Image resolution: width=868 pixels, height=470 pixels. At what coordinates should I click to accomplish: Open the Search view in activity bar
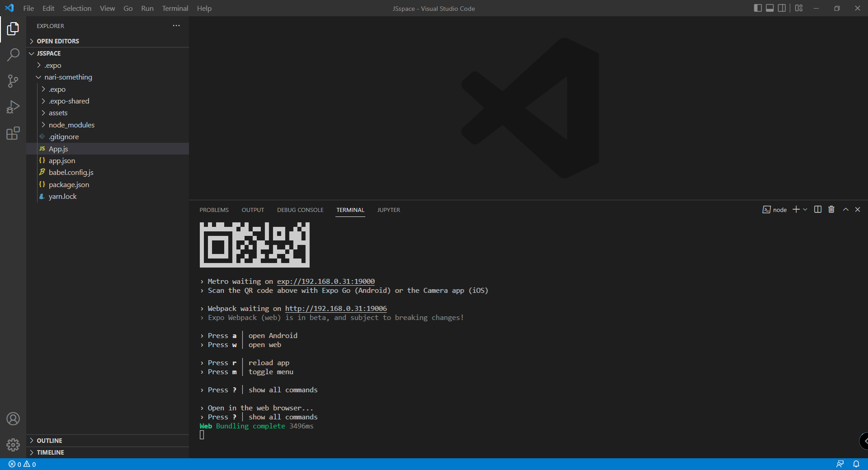tap(13, 55)
